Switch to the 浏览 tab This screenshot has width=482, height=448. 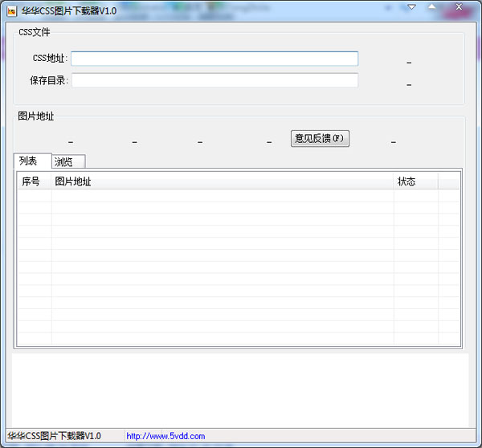click(68, 161)
